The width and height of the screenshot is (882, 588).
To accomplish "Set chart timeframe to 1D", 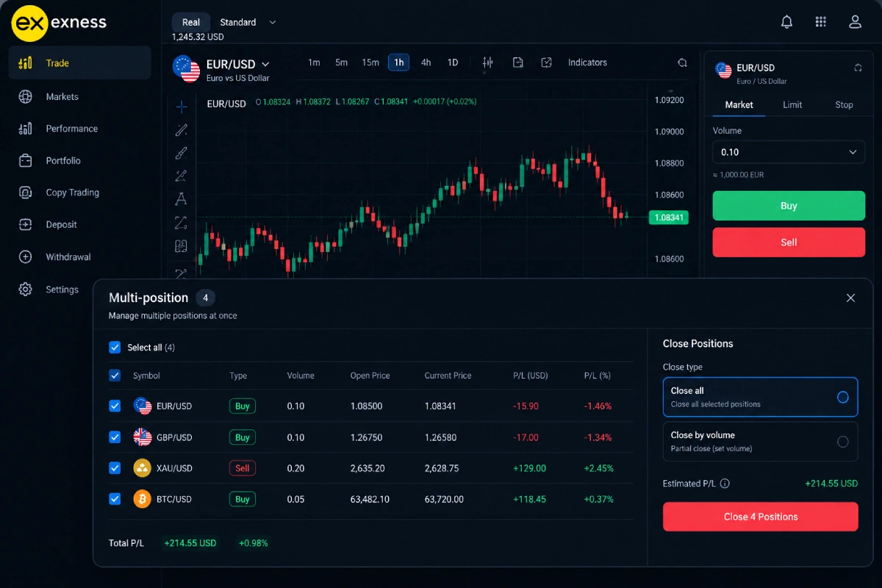I will [453, 62].
